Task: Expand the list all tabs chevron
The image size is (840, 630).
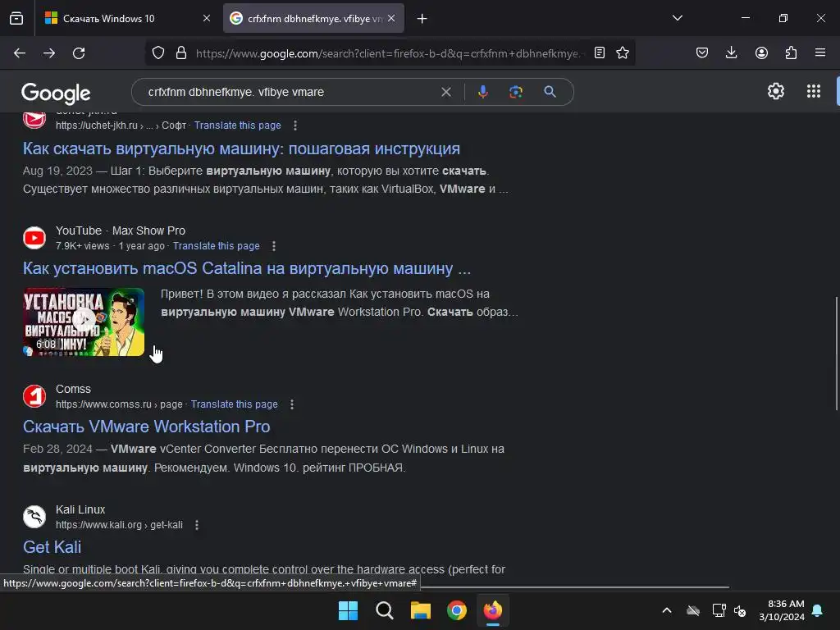Action: coord(677,18)
